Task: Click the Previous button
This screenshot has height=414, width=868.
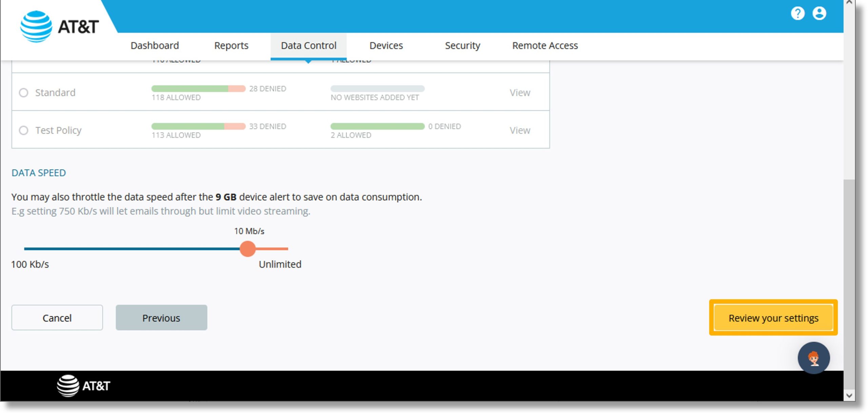Action: tap(161, 318)
